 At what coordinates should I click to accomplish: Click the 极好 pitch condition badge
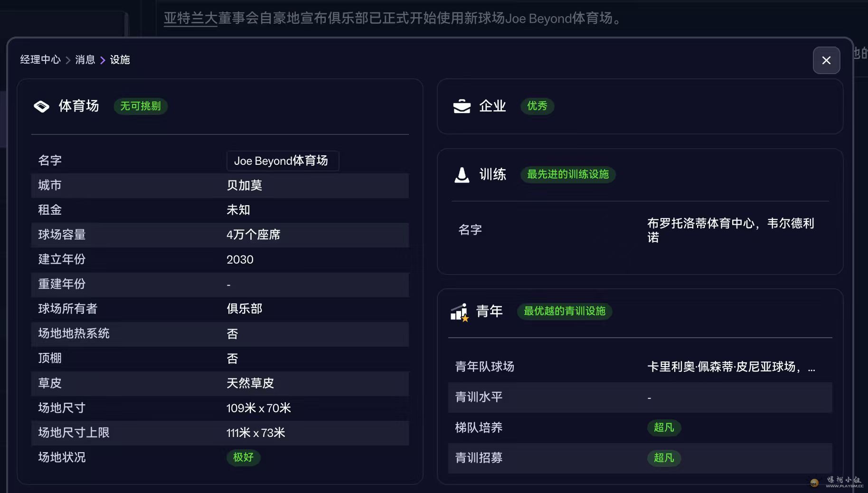(243, 457)
